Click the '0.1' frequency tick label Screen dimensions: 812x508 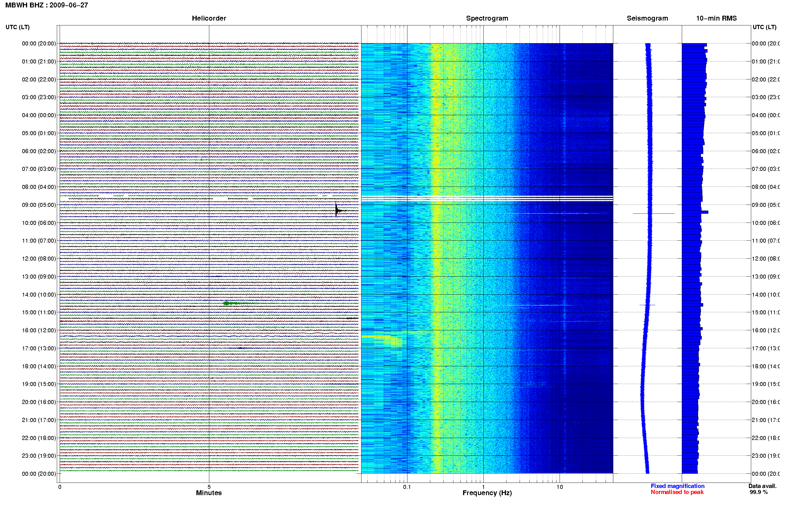(x=407, y=487)
